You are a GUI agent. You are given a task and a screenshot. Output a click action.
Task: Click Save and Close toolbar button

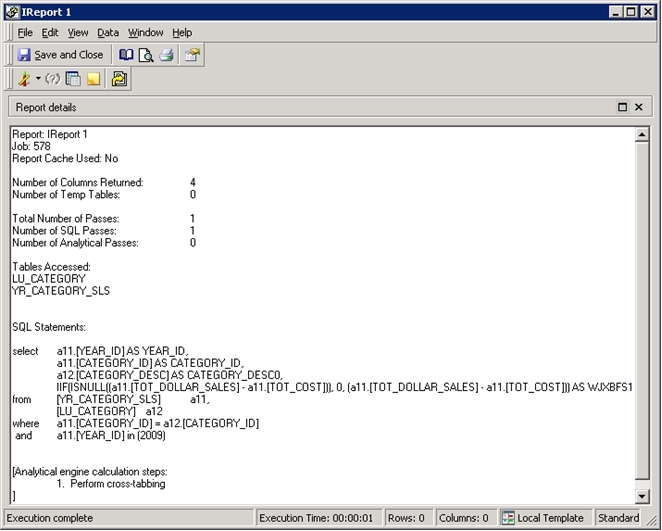[60, 55]
